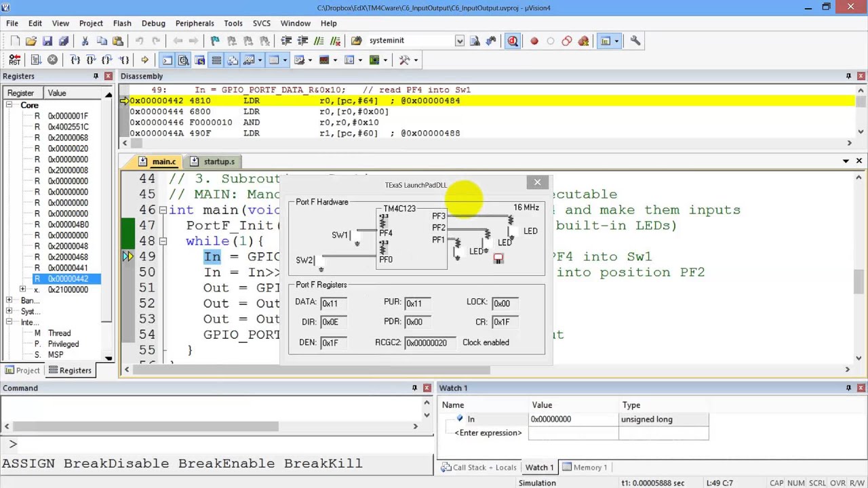Open the Serial Windows dropdown arrow
The width and height of the screenshot is (868, 488).
point(310,60)
